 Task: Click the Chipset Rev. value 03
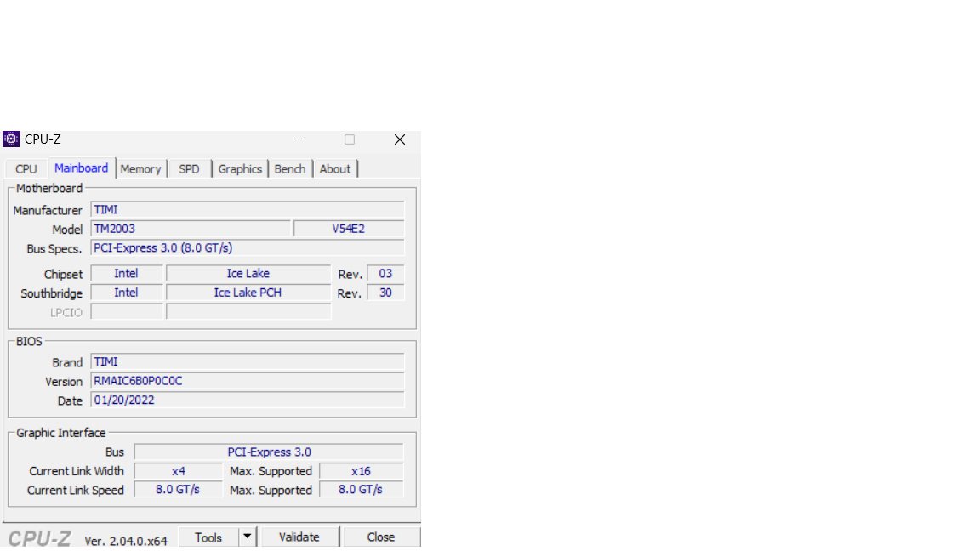click(385, 273)
